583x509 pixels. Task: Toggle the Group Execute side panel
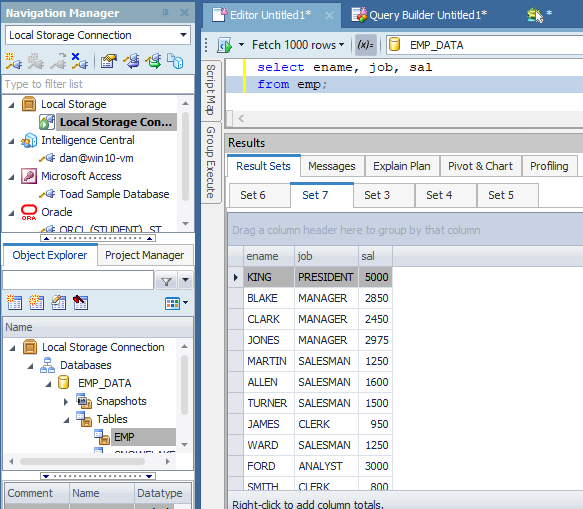(211, 162)
